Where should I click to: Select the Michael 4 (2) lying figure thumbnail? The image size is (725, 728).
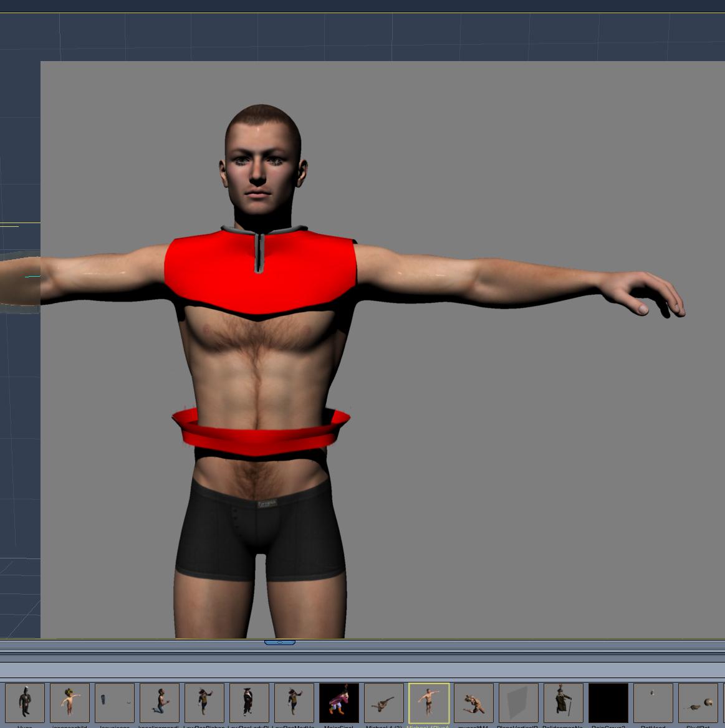coord(383,702)
